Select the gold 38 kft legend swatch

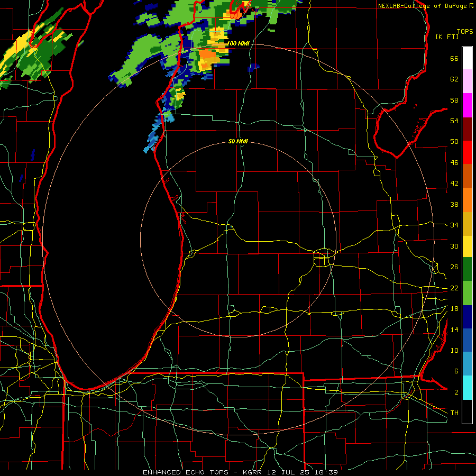click(467, 224)
